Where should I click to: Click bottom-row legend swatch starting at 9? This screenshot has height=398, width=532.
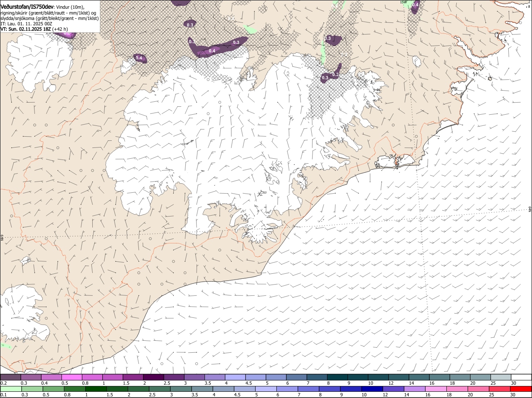[x=351, y=389]
